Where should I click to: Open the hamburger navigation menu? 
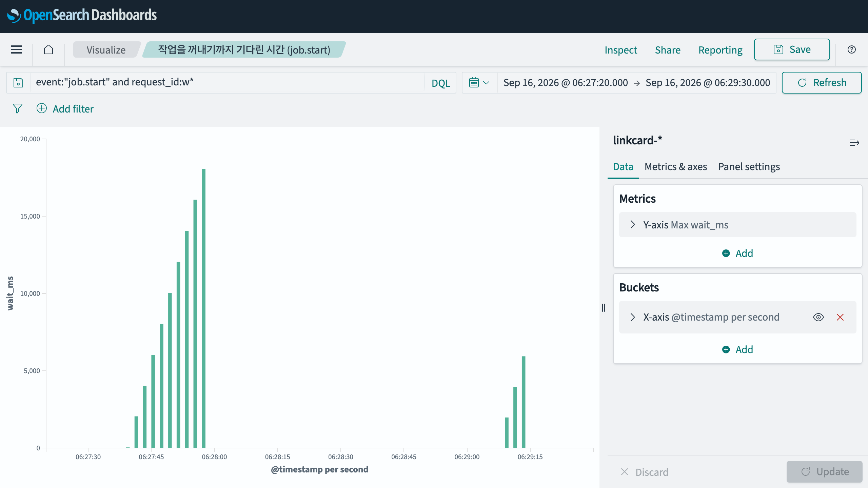(16, 49)
